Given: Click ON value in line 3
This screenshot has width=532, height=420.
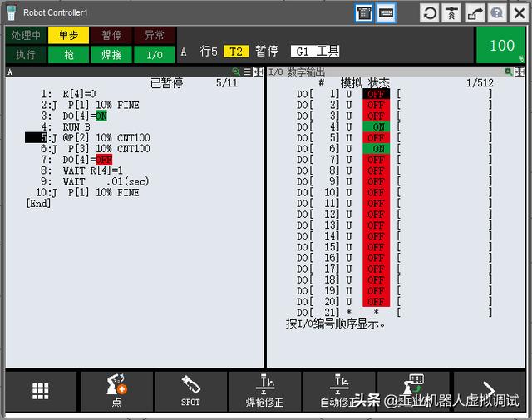Looking at the screenshot, I should (x=101, y=116).
